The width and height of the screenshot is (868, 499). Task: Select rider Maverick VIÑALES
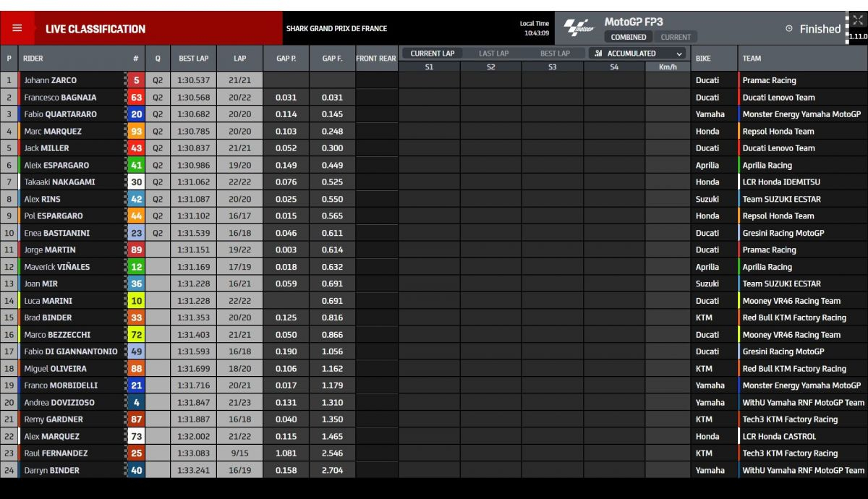[57, 267]
